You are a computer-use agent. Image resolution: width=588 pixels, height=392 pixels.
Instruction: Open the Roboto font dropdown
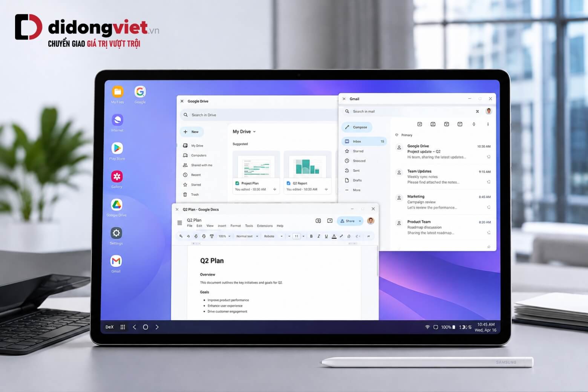[273, 236]
